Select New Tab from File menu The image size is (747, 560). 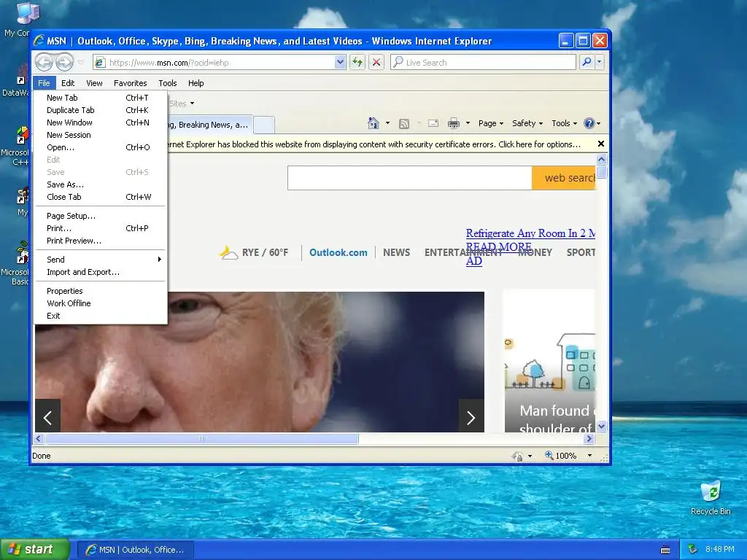coord(100,98)
